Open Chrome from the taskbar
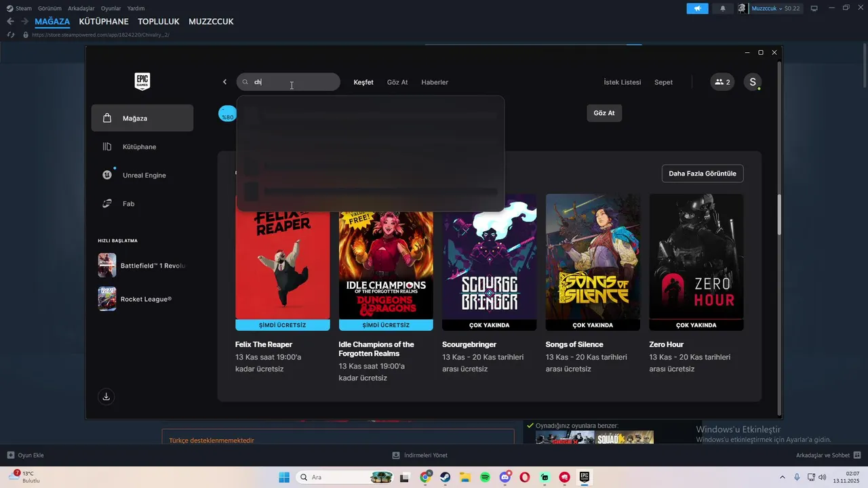The image size is (868, 488). 425,477
